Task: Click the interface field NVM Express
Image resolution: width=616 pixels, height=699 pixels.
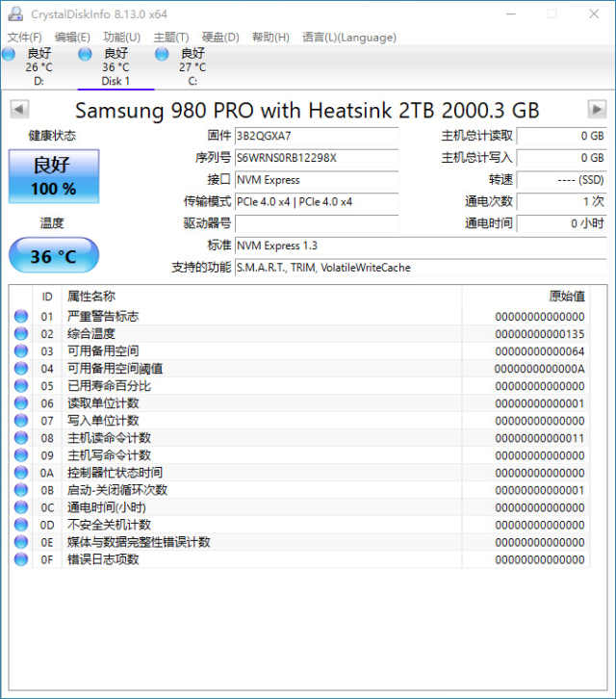Action: [x=317, y=180]
